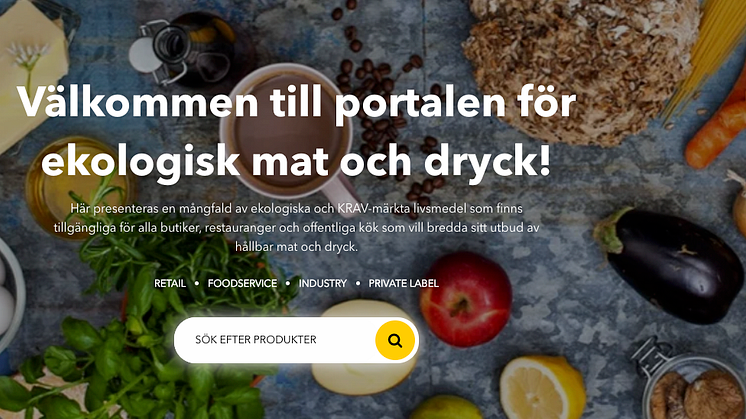This screenshot has width=746, height=419.
Task: Click the yellow magnifying glass search button
Action: (x=395, y=340)
